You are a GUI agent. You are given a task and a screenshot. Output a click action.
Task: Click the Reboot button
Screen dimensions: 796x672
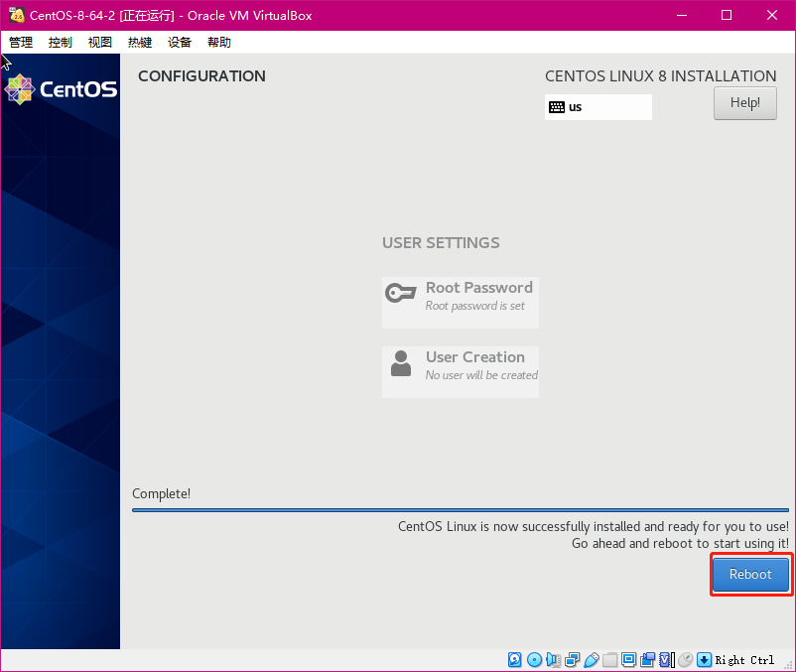pos(750,574)
